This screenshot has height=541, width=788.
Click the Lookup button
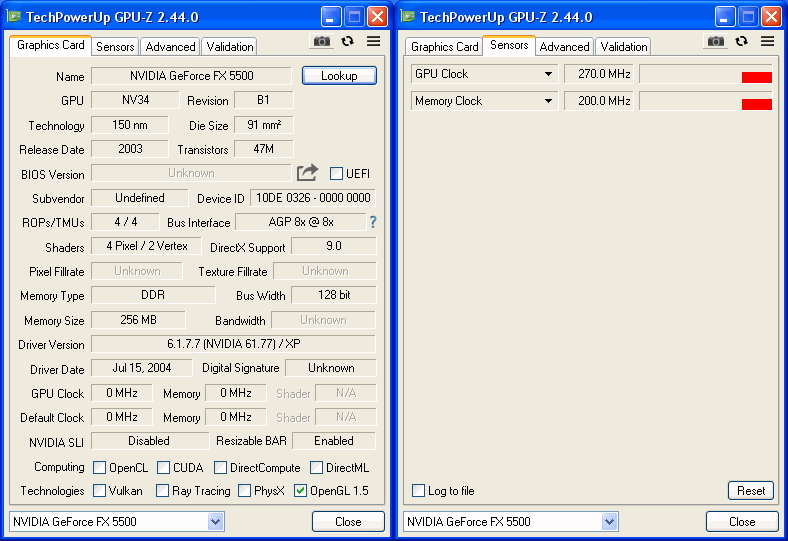(339, 76)
